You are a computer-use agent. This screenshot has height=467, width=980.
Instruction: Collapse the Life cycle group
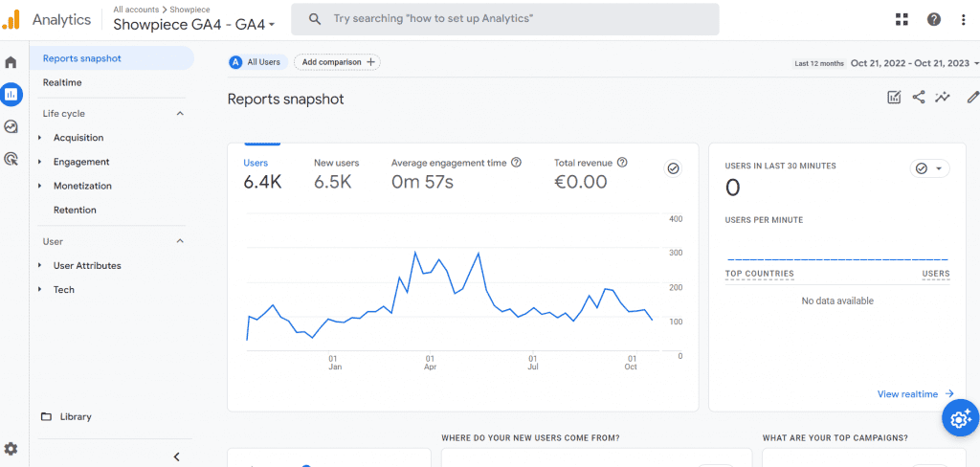click(x=180, y=114)
